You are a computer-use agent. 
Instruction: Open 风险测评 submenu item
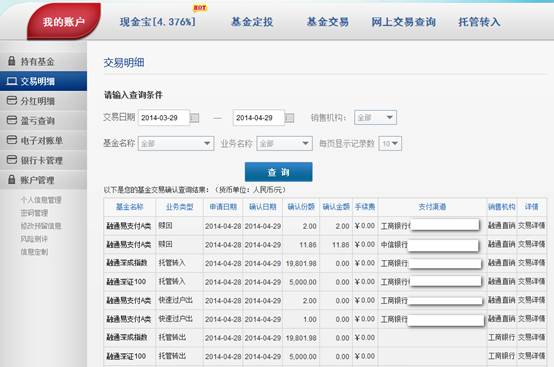[34, 239]
